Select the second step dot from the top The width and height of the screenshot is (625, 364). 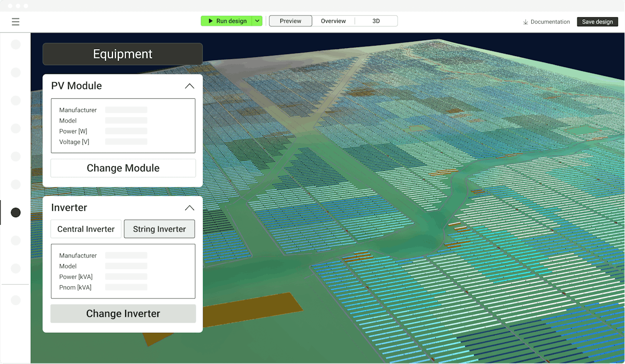pos(15,72)
